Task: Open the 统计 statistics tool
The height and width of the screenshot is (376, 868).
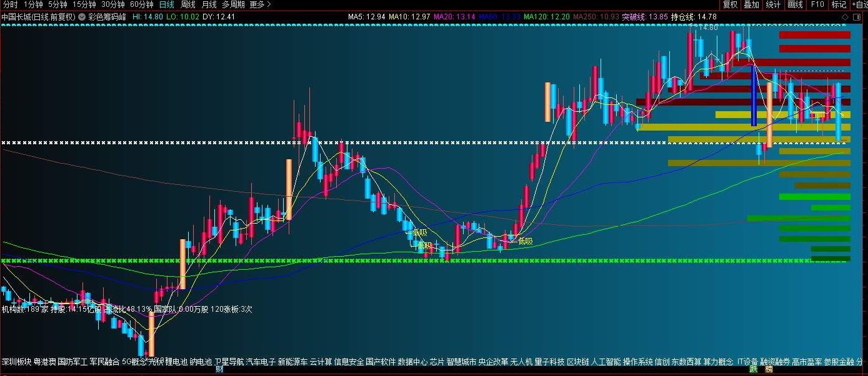Action: tap(773, 4)
